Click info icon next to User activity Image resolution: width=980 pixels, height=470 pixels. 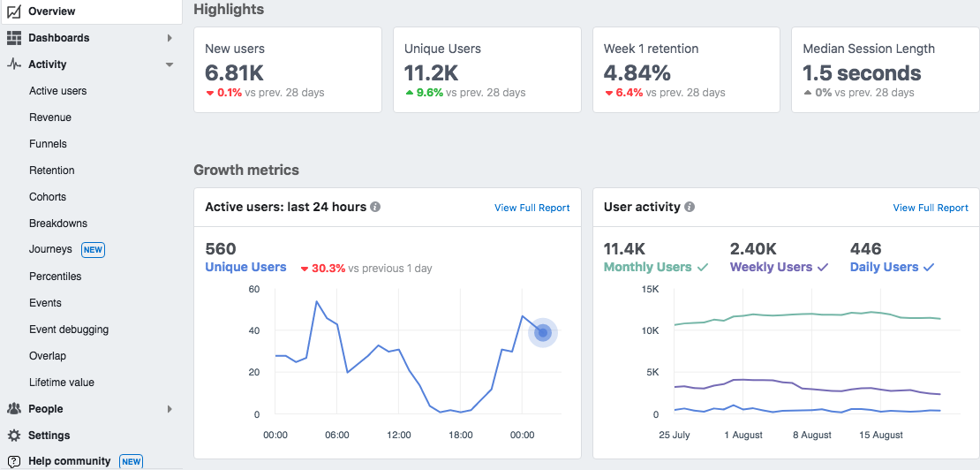690,207
